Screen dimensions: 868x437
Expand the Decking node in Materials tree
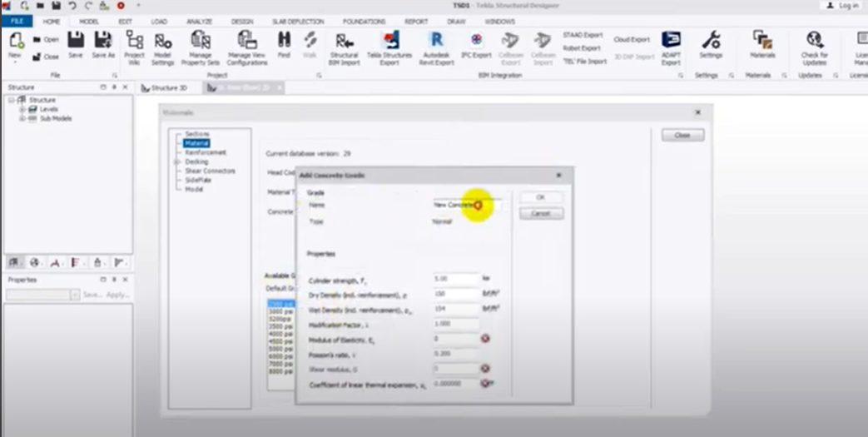coord(177,161)
